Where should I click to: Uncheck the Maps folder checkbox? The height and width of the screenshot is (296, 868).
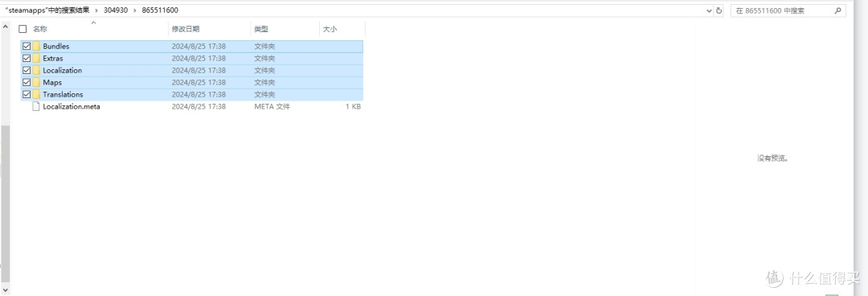coord(26,83)
